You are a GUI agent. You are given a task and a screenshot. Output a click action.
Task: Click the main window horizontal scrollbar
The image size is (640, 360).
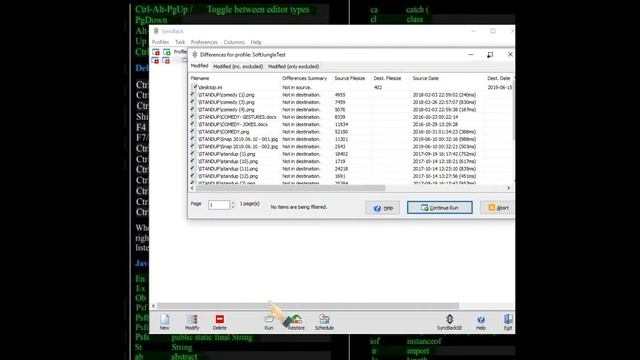[x=308, y=306]
